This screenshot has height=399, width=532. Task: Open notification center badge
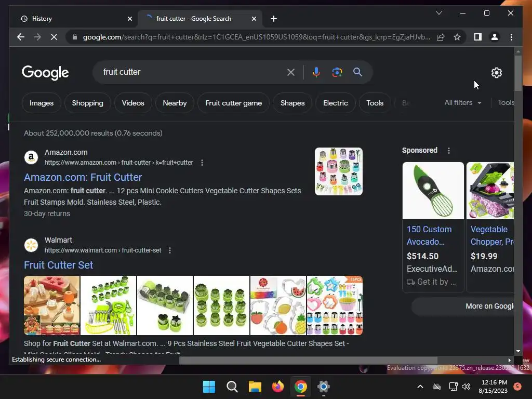(x=517, y=387)
